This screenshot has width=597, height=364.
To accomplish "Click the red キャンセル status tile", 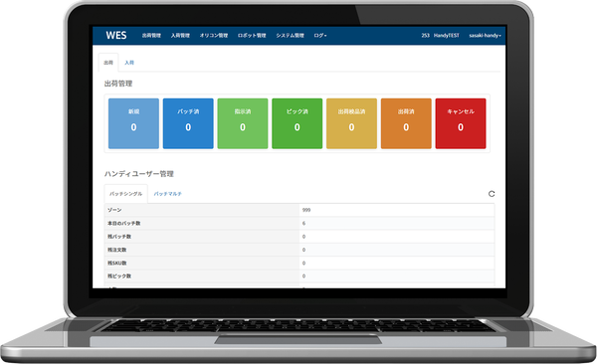I will tap(461, 123).
